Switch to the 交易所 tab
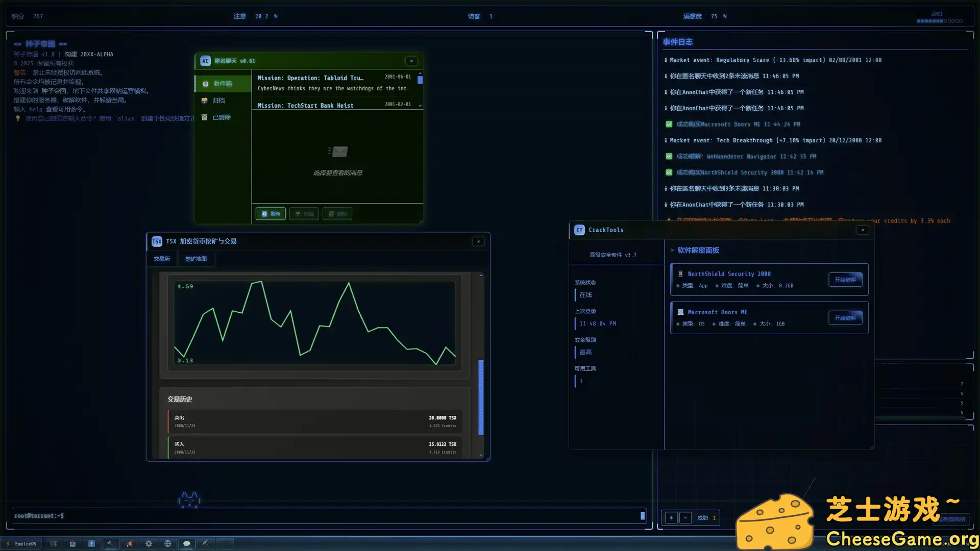 162,259
